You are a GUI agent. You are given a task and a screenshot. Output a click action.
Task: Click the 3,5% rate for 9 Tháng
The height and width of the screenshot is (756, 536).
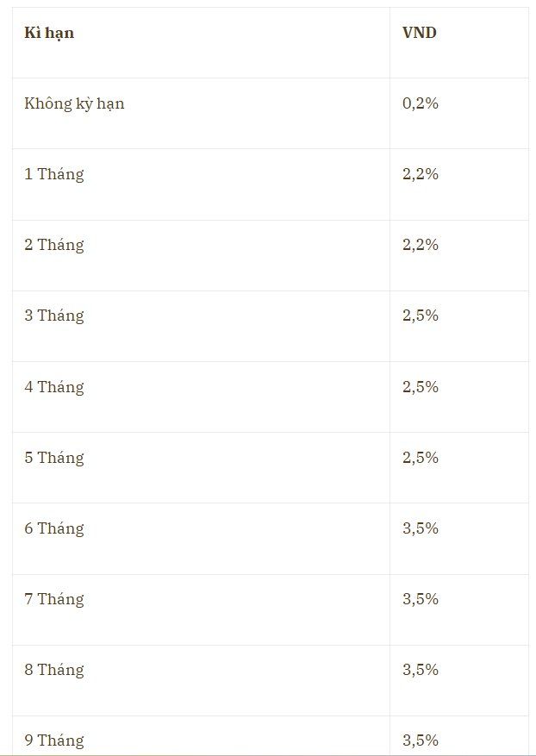(x=421, y=740)
